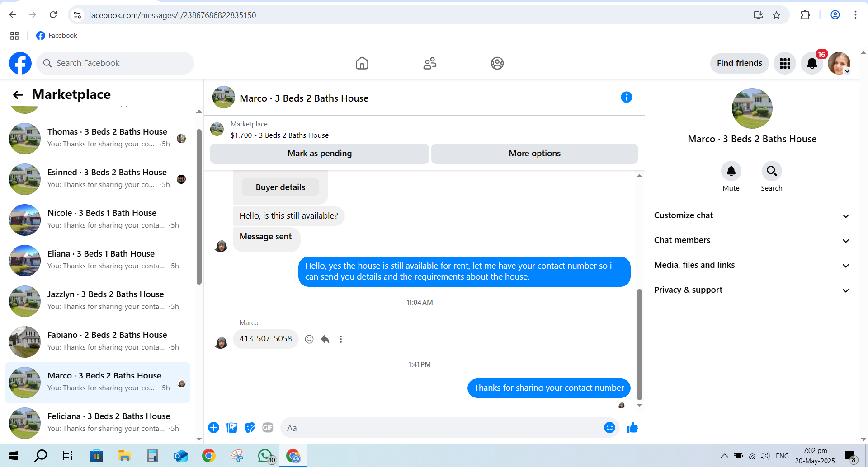Click the Thanks for sharing your contact number bubble
The width and height of the screenshot is (868, 467).
[x=549, y=388]
